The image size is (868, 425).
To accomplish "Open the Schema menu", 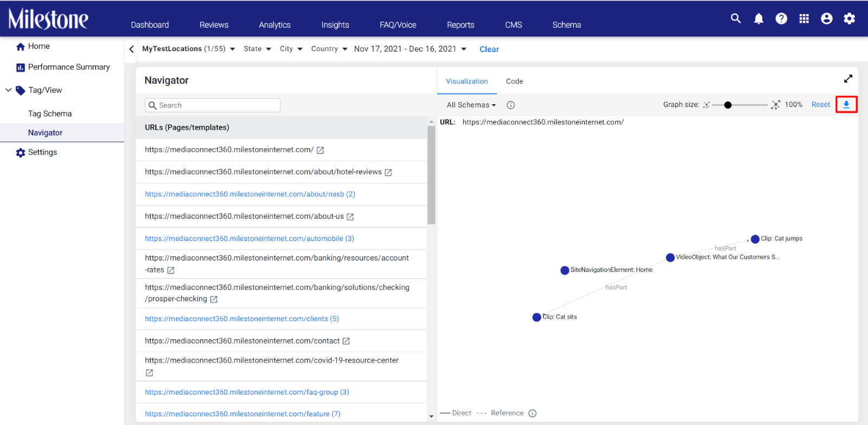I will tap(567, 25).
